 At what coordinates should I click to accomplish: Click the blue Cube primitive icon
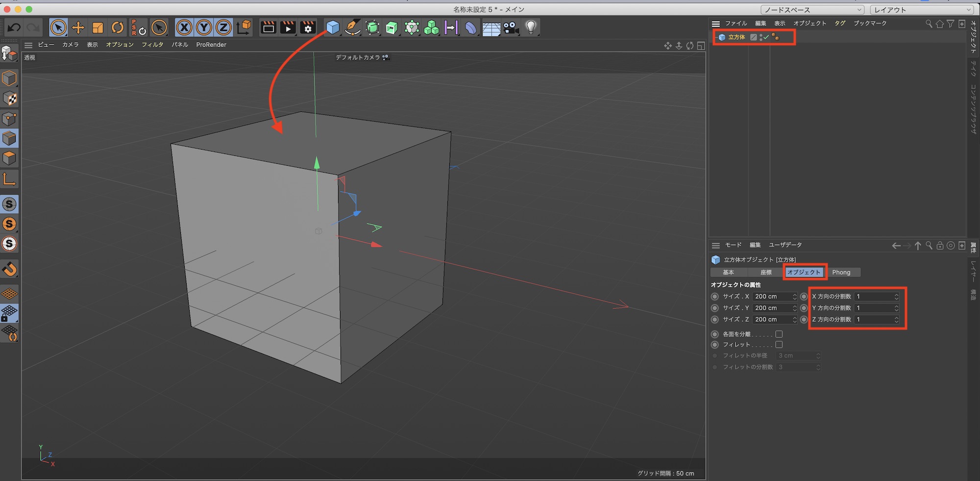333,28
